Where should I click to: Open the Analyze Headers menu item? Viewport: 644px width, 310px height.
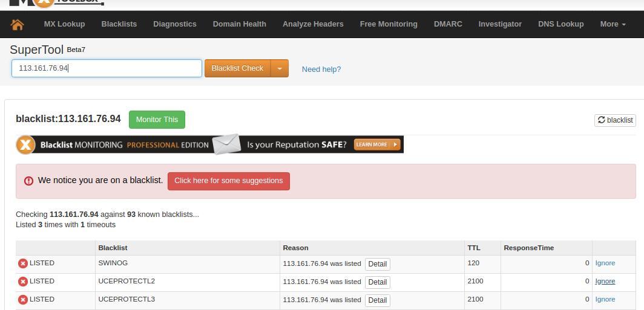point(313,24)
